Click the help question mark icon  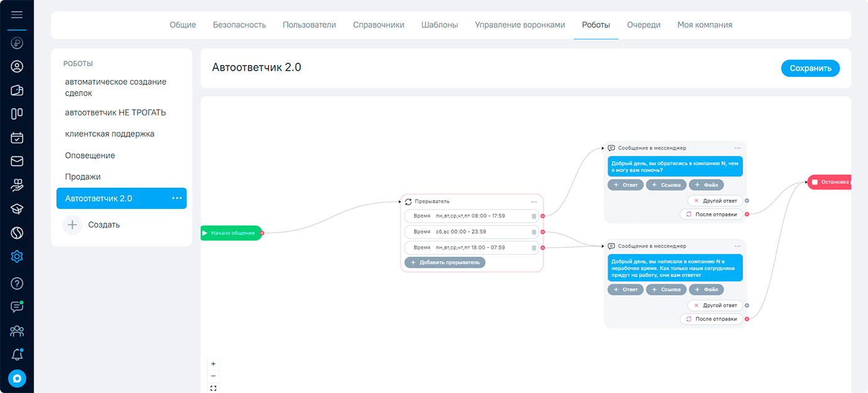[17, 283]
